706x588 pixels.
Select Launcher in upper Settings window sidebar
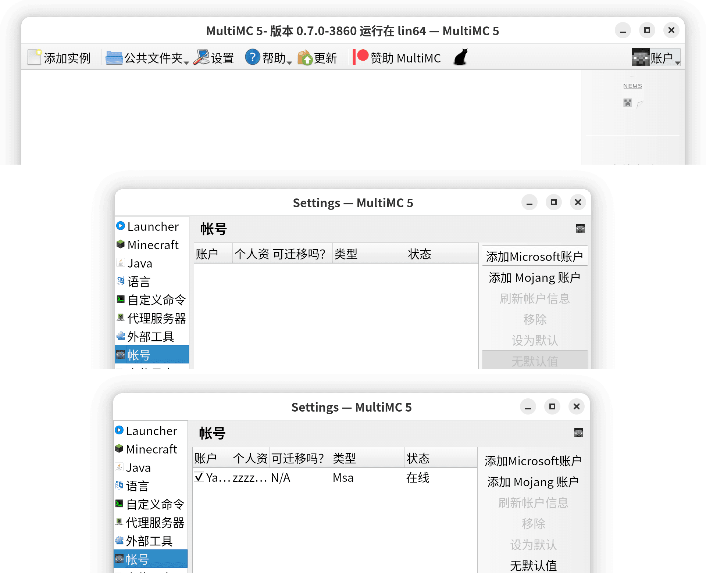pyautogui.click(x=152, y=226)
